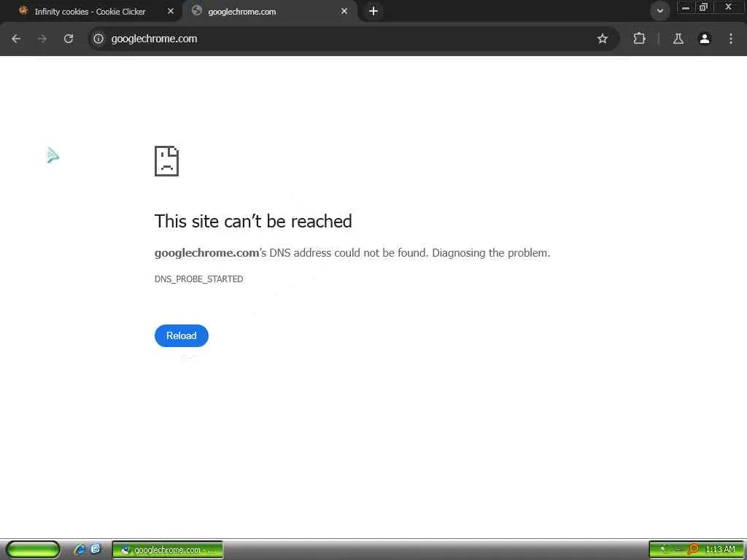Click the 1:13 AM system clock
This screenshot has height=560, width=747.
720,550
